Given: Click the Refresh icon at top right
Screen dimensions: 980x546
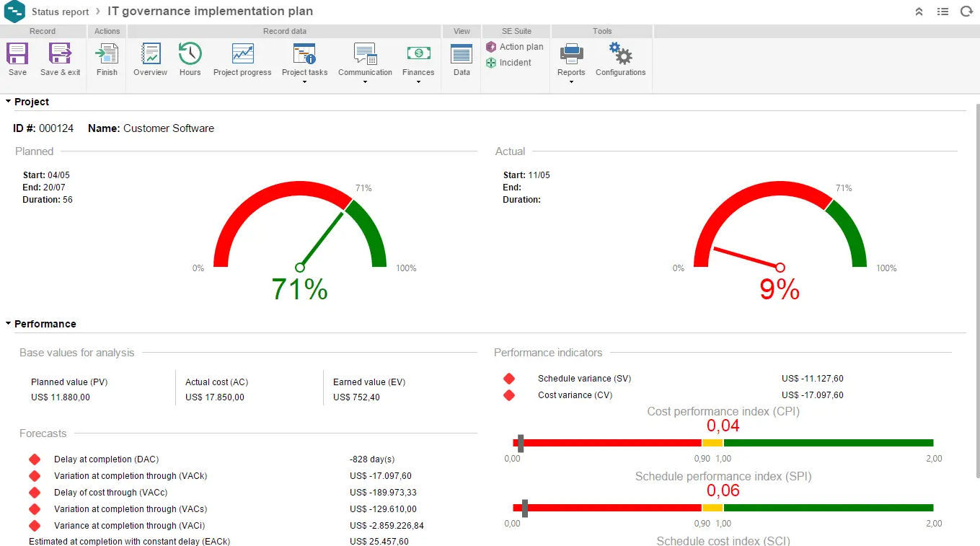Looking at the screenshot, I should [x=966, y=11].
